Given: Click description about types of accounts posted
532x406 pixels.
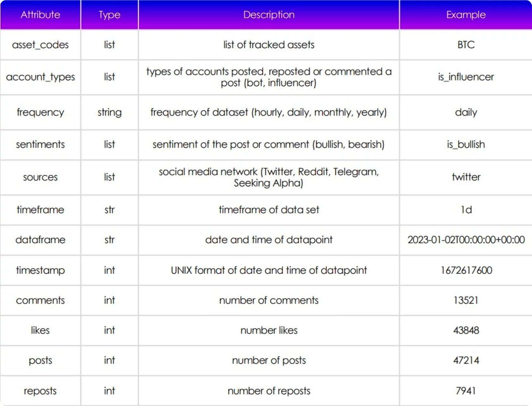Looking at the screenshot, I should coord(269,77).
